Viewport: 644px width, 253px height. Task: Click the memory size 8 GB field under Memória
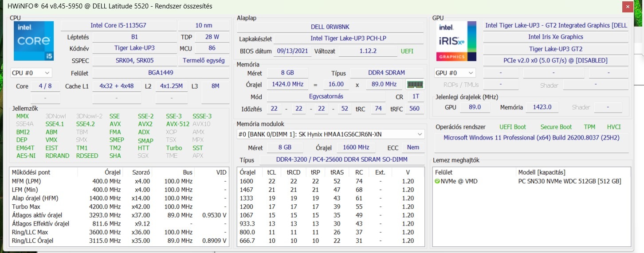click(287, 73)
